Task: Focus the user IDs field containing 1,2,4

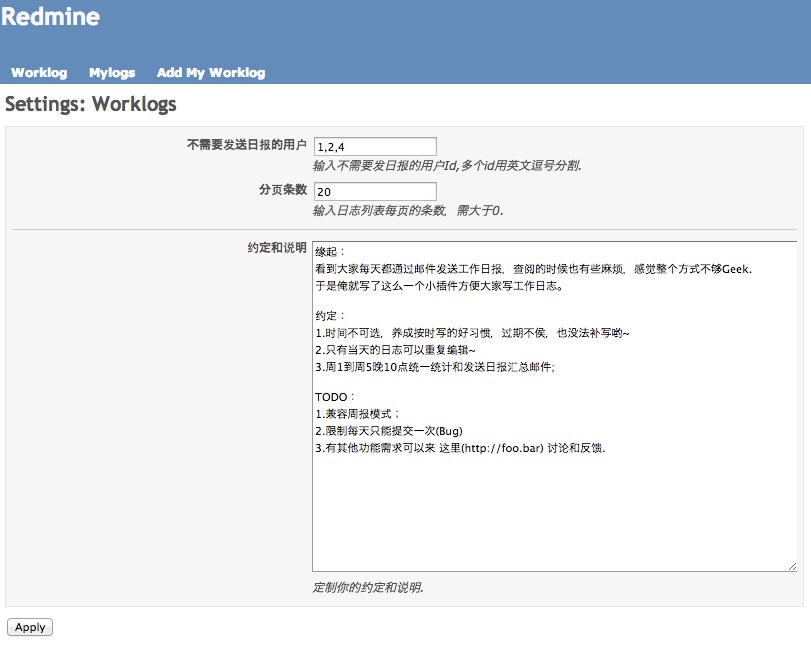Action: pos(375,146)
